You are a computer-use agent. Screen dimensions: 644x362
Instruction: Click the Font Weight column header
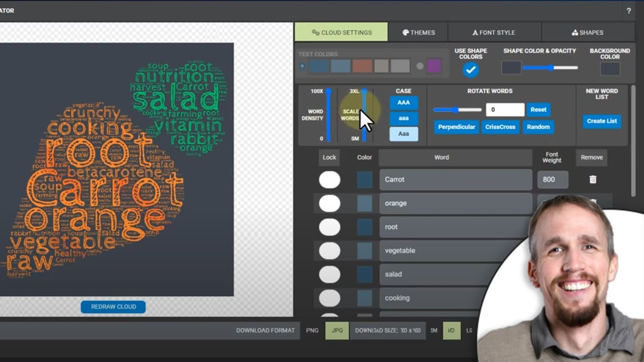(552, 157)
